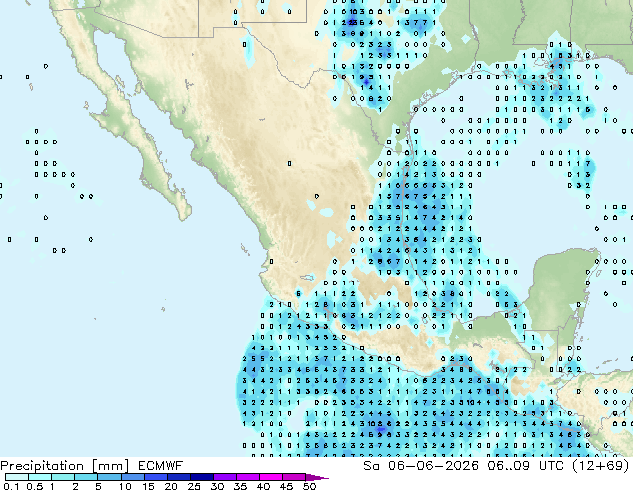This screenshot has height=490, width=634.
Task: Click the 'Sa' weekday label
Action: point(371,466)
